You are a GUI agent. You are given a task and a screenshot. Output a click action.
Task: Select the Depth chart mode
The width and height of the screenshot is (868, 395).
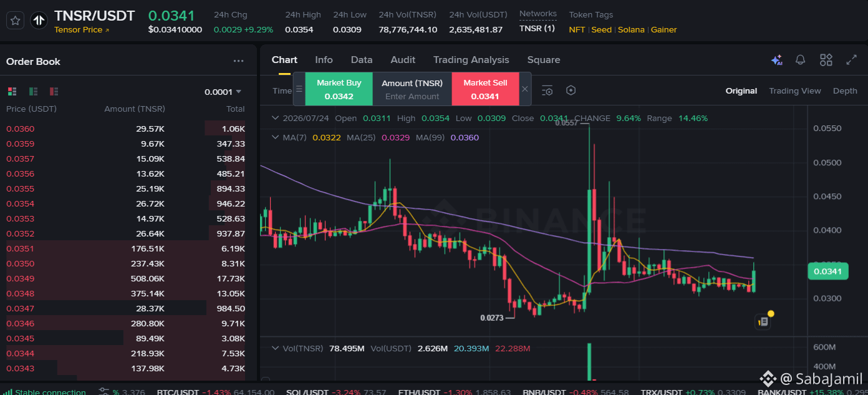[x=845, y=91]
